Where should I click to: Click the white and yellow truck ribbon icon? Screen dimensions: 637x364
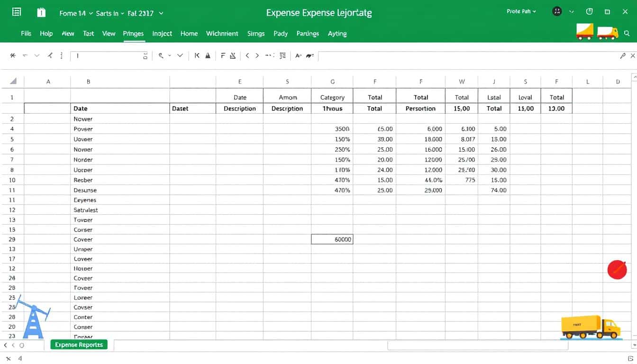[608, 33]
